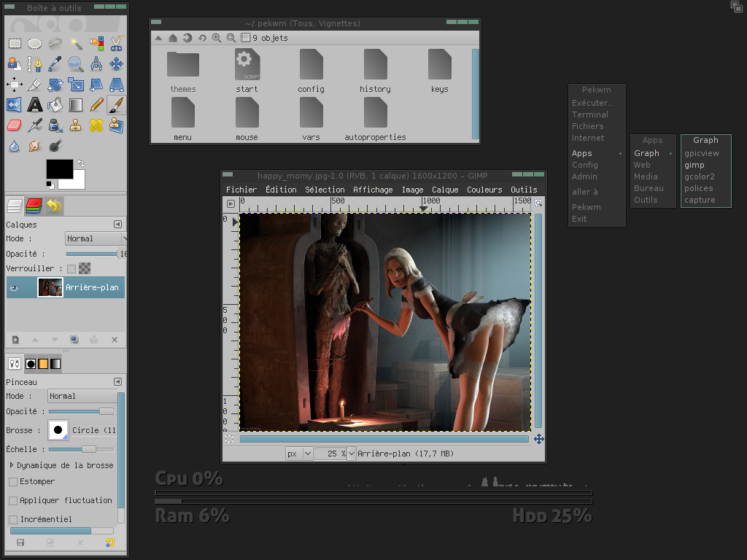747x560 pixels.
Task: Go to home folder in file manager
Action: coord(173,38)
